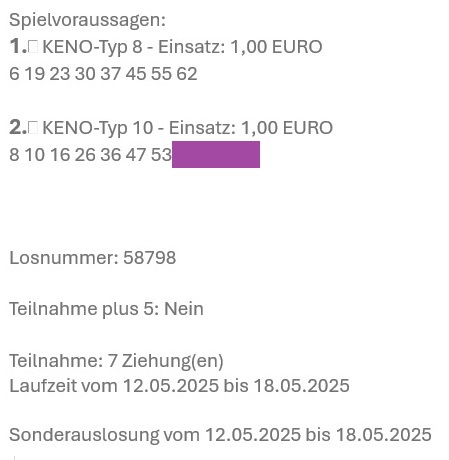Click number 53 in second prediction

[x=161, y=155]
